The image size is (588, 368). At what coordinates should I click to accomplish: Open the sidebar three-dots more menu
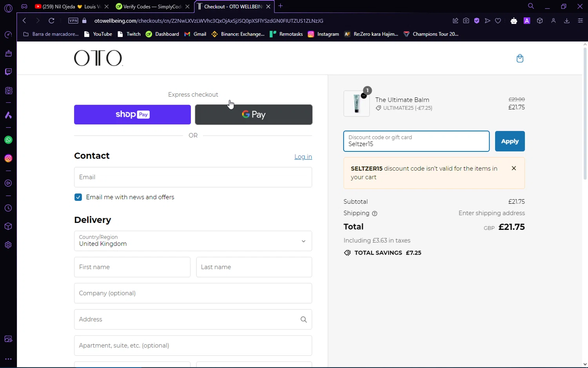[8, 359]
